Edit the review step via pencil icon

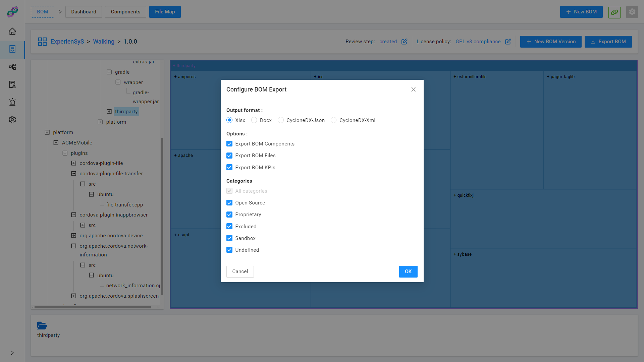(x=405, y=41)
